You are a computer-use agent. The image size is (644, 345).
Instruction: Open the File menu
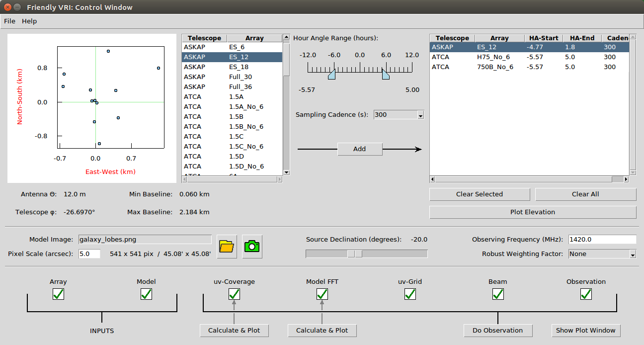[10, 21]
